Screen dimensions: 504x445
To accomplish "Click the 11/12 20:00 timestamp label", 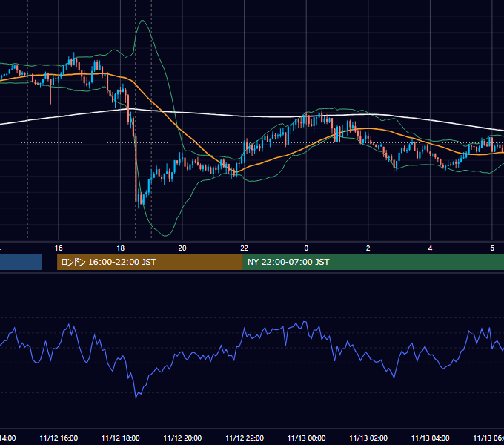I will click(x=182, y=438).
